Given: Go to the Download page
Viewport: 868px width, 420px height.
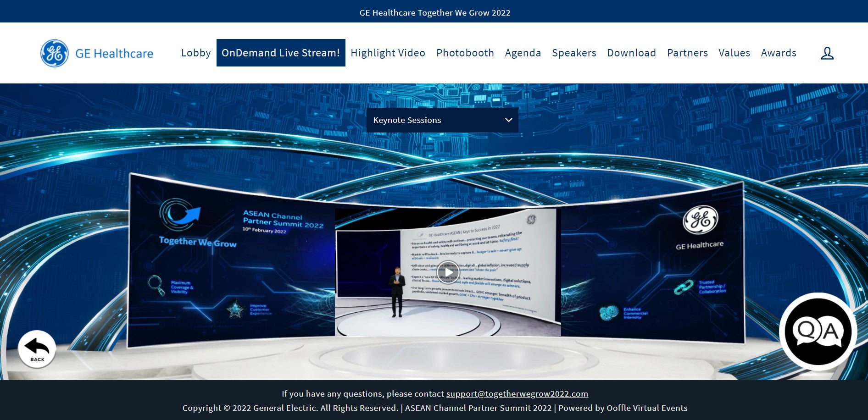Looking at the screenshot, I should 631,53.
